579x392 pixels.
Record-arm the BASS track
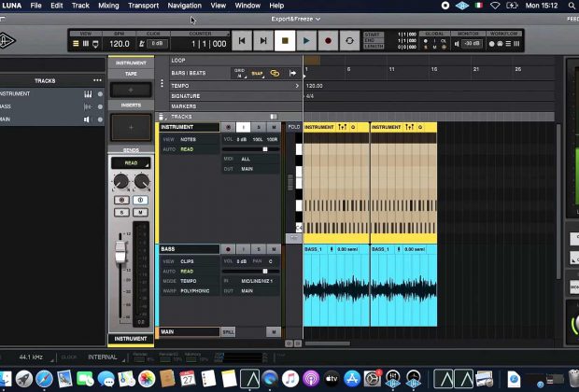click(x=228, y=249)
